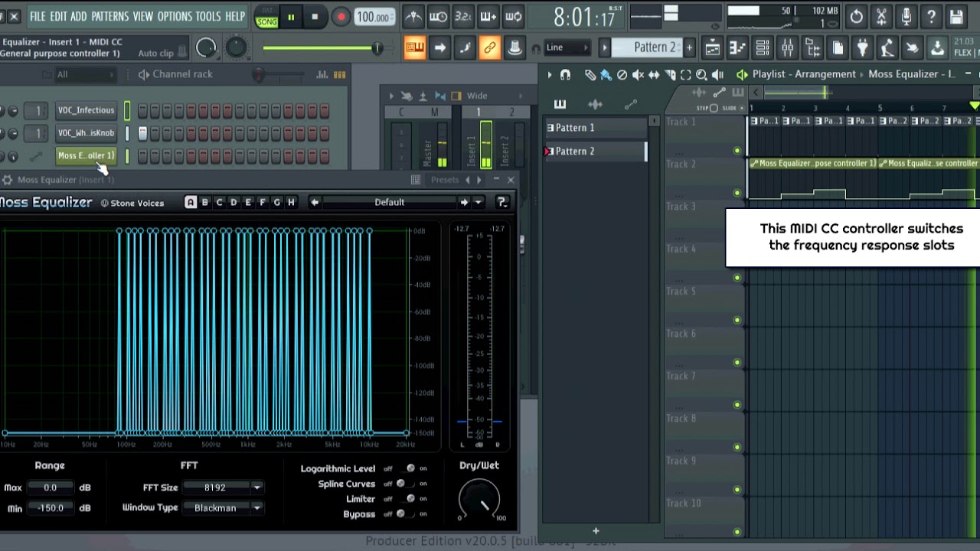This screenshot has width=980, height=551.
Task: Toggle multilink to controllers icon
Action: tap(490, 48)
